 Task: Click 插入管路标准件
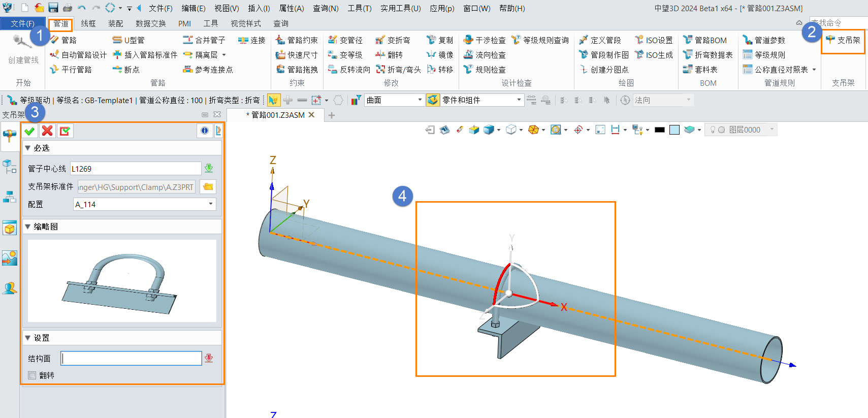(145, 54)
